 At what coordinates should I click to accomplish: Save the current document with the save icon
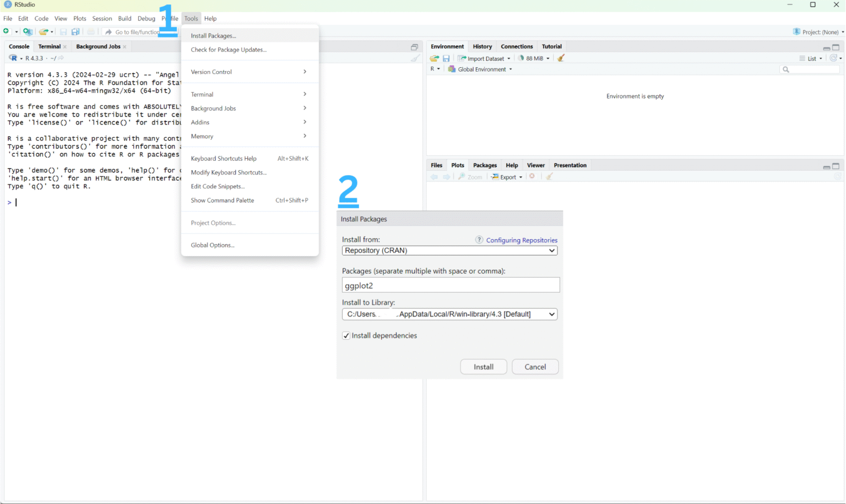point(63,31)
